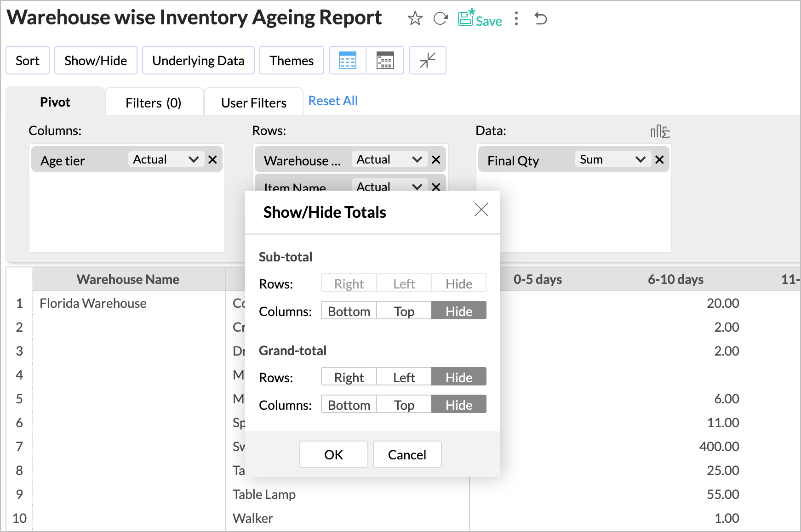801x532 pixels.
Task: Click the Reset All link
Action: point(333,101)
